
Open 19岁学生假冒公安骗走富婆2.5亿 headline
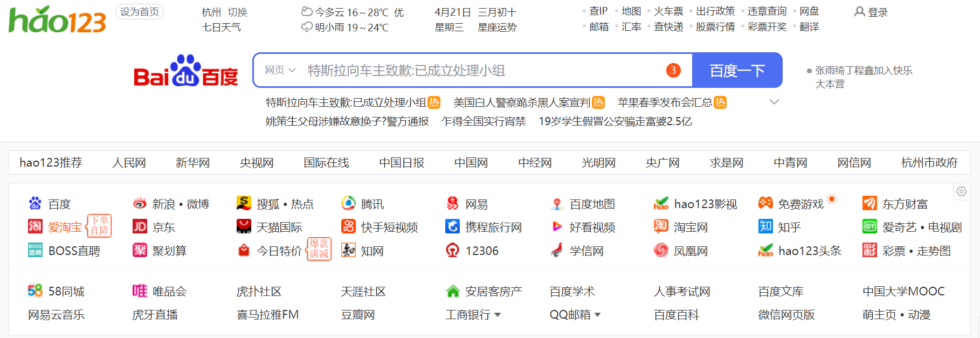[615, 121]
